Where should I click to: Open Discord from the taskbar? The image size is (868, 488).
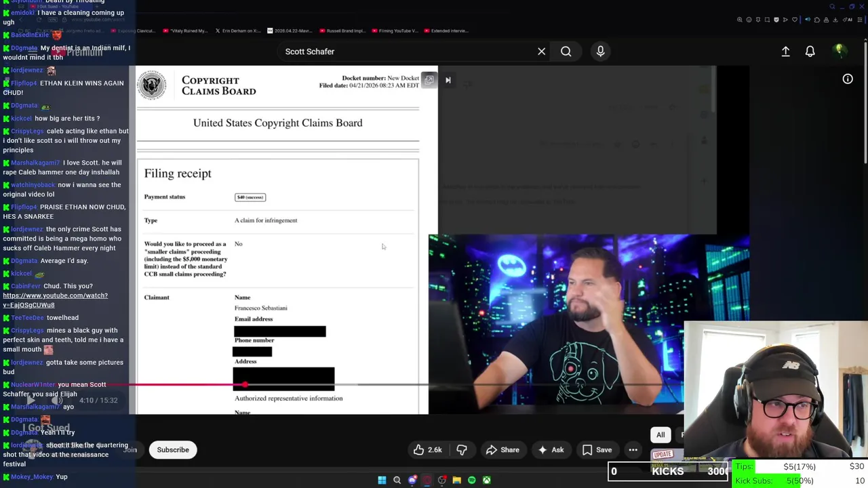pyautogui.click(x=412, y=481)
